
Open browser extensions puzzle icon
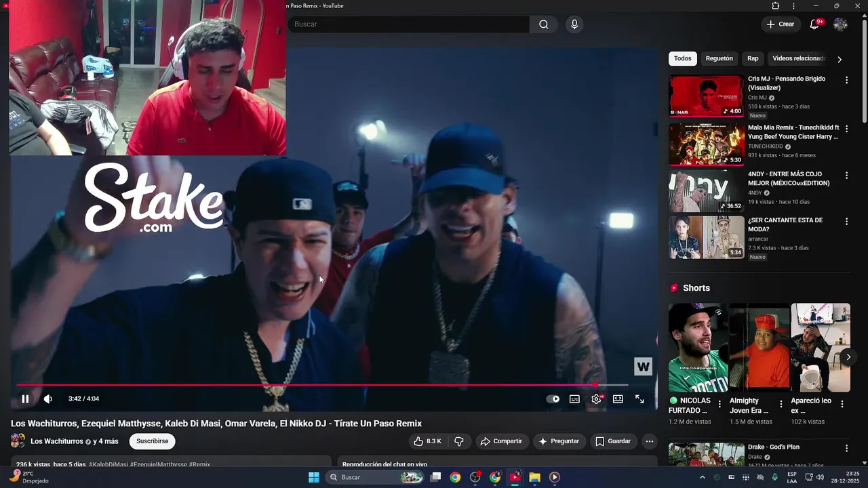click(x=776, y=6)
